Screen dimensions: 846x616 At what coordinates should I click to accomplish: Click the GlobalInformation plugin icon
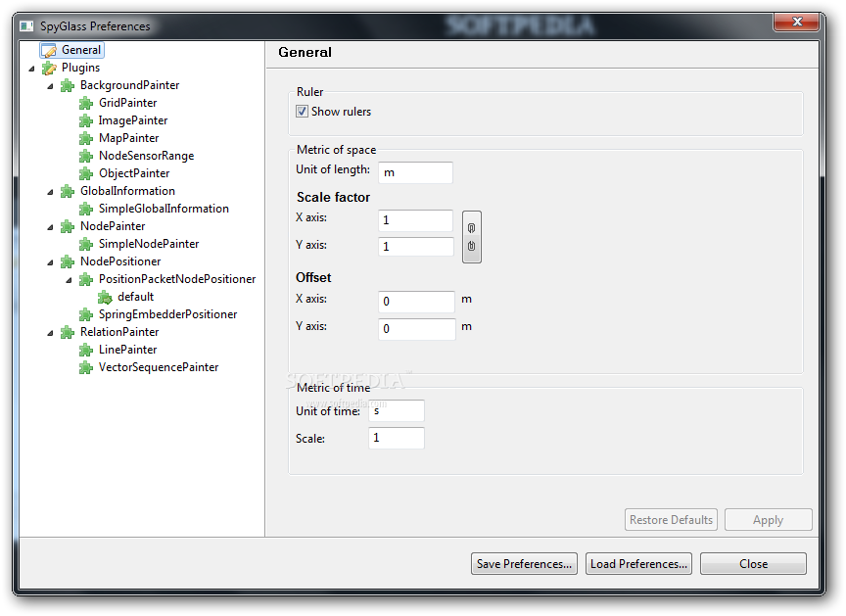[x=68, y=192]
